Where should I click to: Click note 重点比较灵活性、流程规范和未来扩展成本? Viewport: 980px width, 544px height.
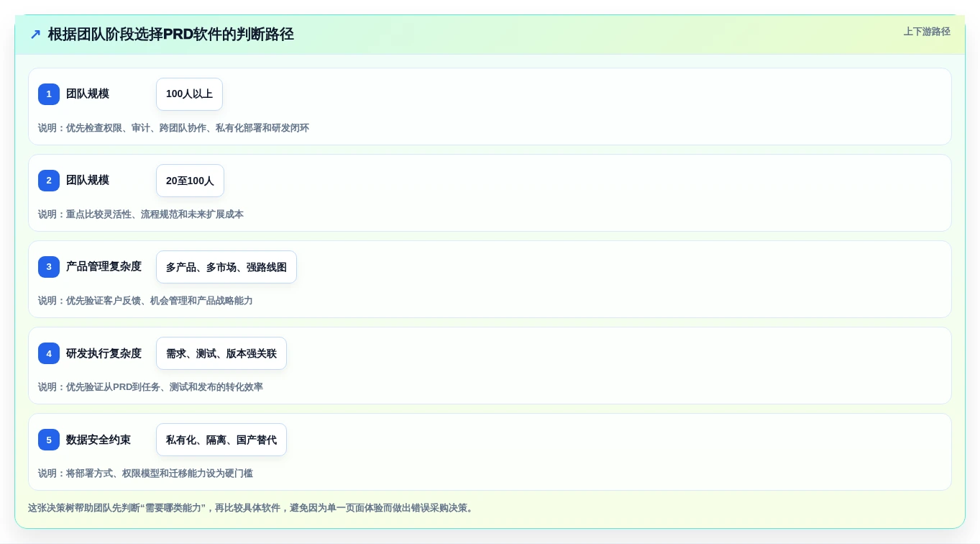(x=141, y=214)
